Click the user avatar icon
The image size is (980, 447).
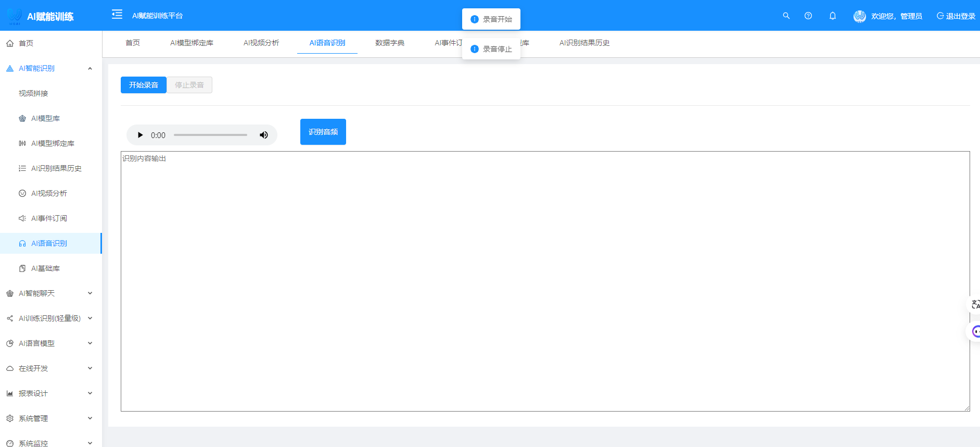[859, 16]
